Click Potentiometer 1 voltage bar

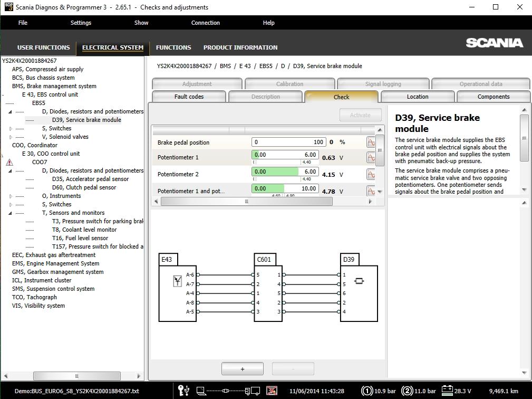click(285, 155)
